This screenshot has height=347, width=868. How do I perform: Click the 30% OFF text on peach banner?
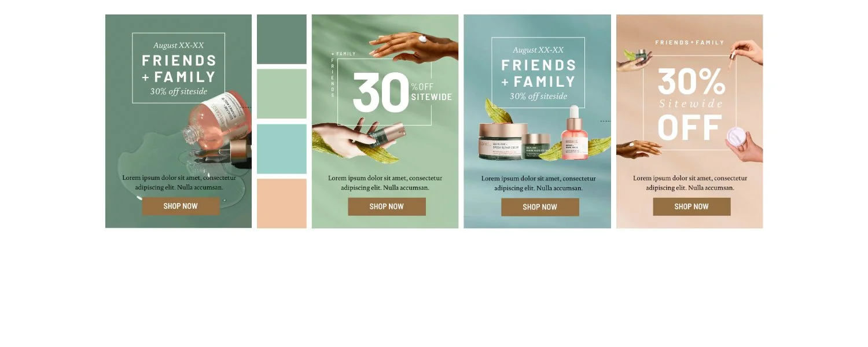pyautogui.click(x=691, y=105)
